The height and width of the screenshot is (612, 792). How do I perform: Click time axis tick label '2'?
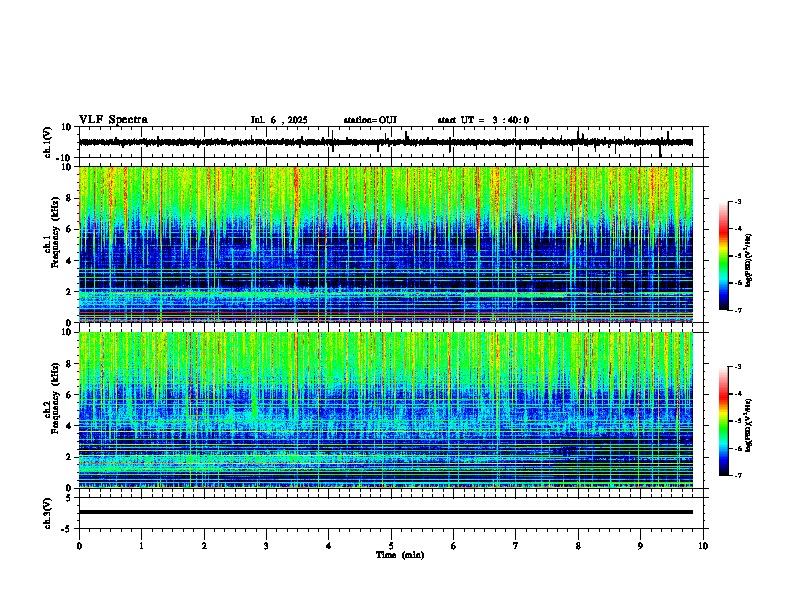tap(204, 546)
